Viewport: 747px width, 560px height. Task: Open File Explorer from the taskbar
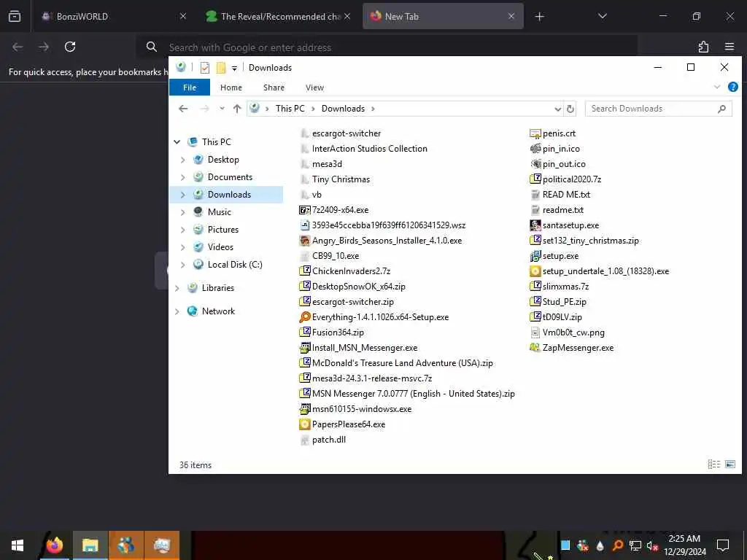(x=90, y=545)
